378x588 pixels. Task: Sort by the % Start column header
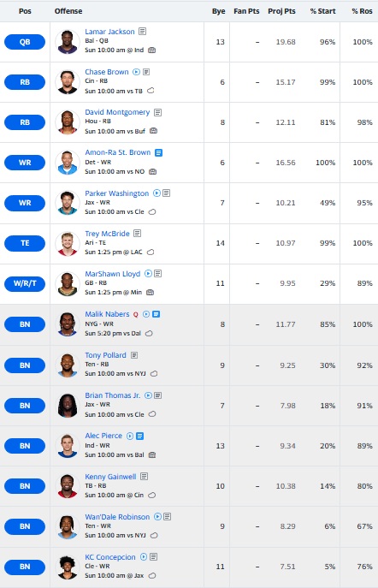[x=323, y=11]
